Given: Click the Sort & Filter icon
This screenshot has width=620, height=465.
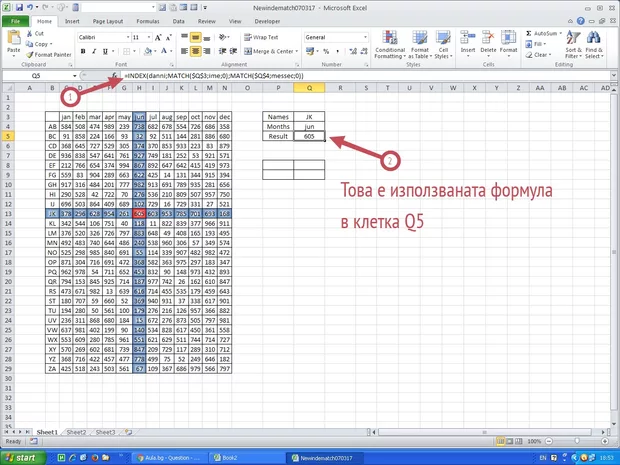Looking at the screenshot, I should click(573, 38).
